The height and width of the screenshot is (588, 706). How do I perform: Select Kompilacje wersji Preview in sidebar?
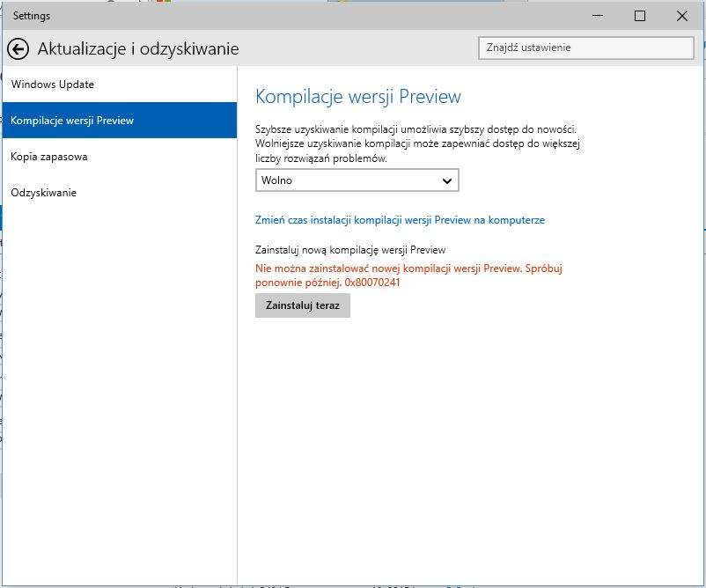click(x=120, y=121)
